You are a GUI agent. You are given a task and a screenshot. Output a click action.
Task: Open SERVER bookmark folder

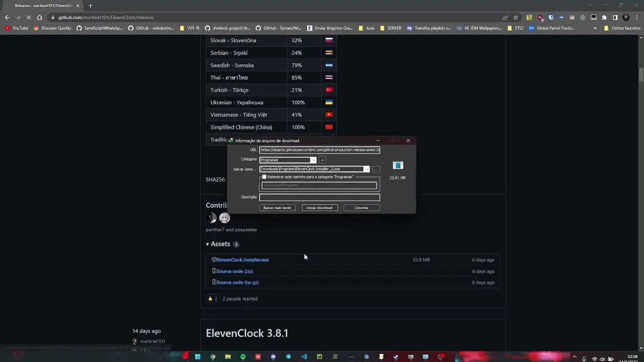(391, 28)
